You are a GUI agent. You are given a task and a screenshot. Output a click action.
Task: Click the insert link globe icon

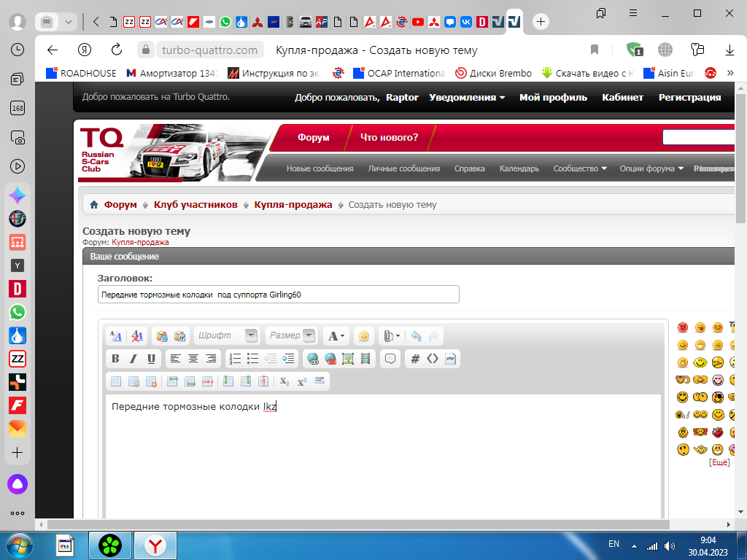click(x=313, y=359)
